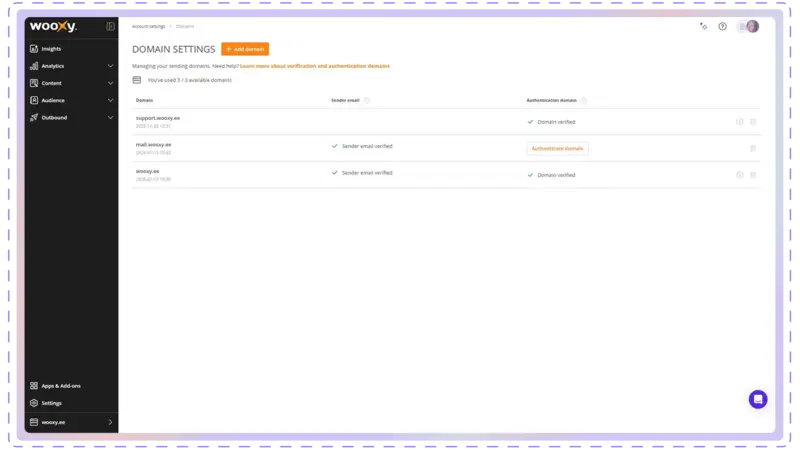Open the wooxy.ee account switcher
The image size is (800, 450).
point(72,423)
